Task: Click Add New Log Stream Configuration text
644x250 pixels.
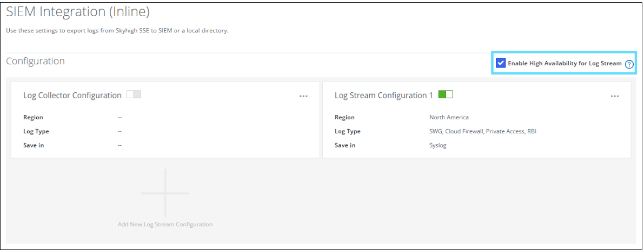Action: 165,224
